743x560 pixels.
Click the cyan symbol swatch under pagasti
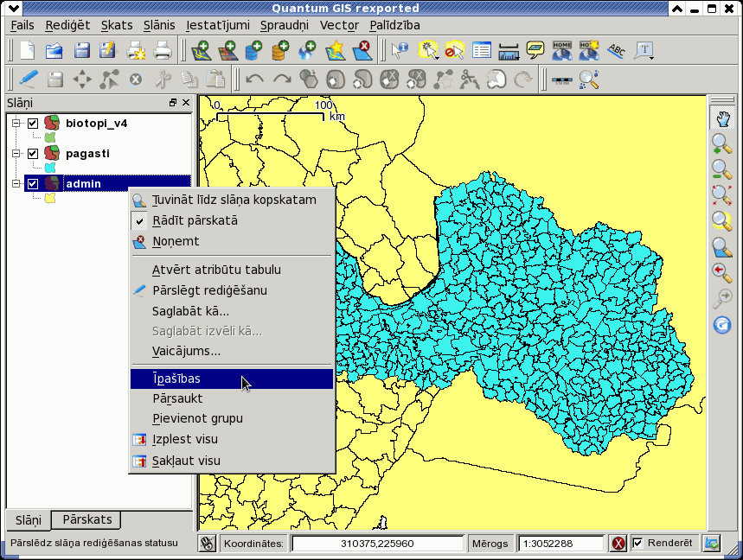point(50,168)
